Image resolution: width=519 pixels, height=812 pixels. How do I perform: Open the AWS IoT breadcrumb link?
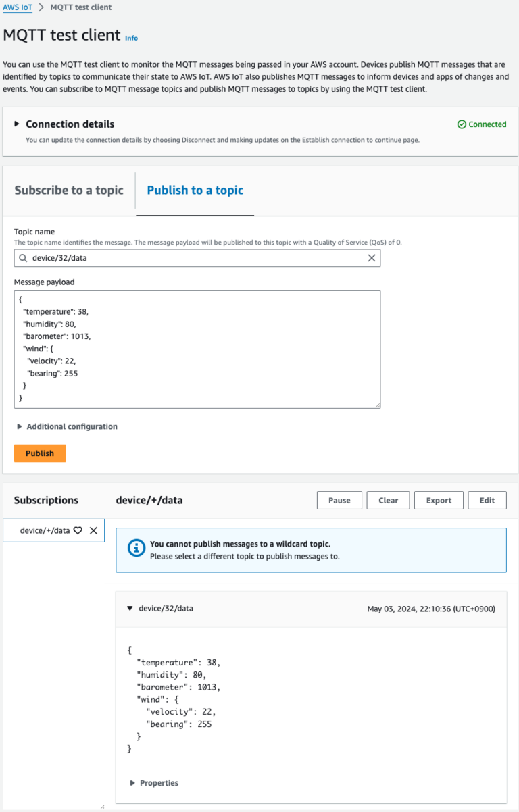16,7
